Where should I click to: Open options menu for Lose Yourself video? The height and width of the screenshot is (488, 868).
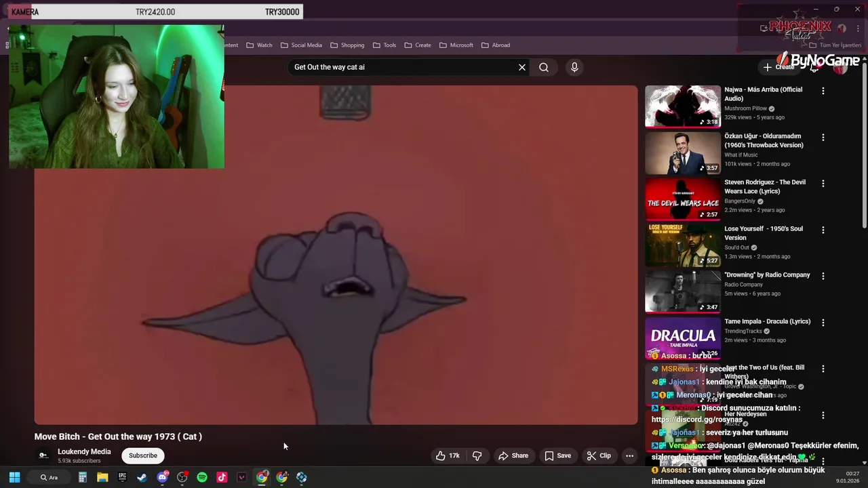823,230
